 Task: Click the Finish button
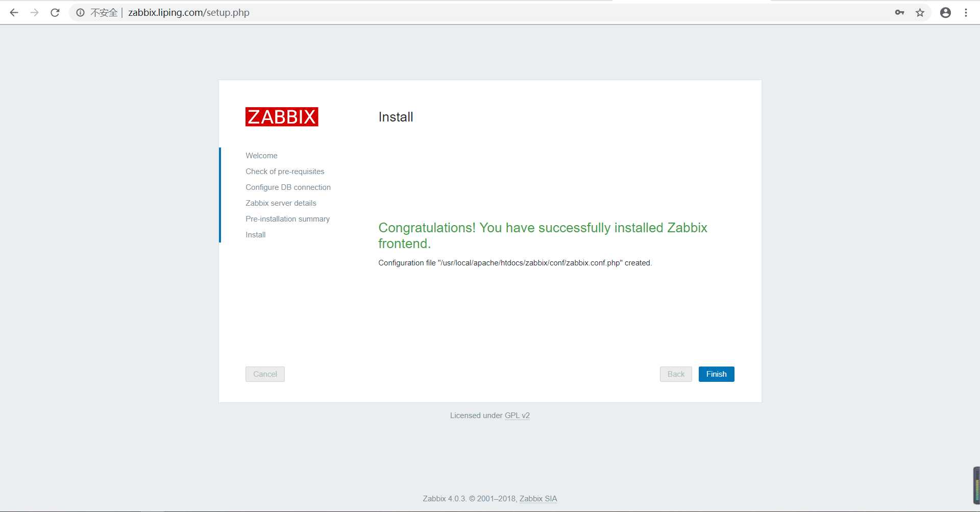click(x=716, y=374)
